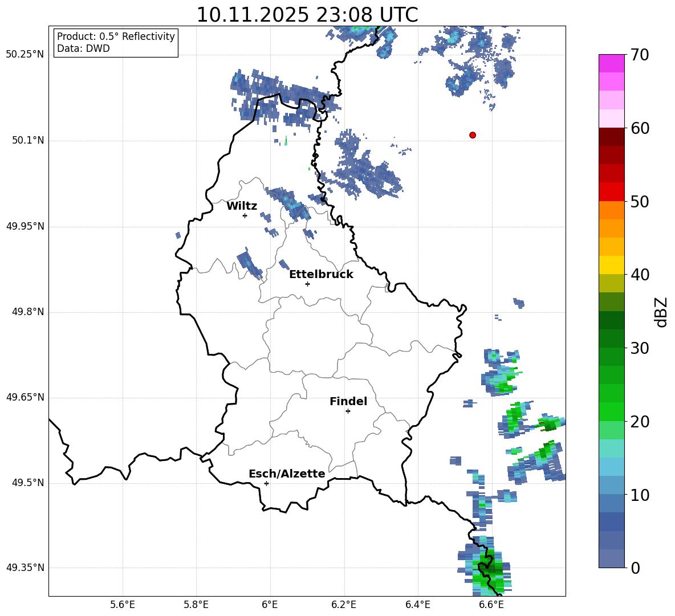Click the 49.35°N latitude label
This screenshot has height=616, width=675.
[25, 568]
